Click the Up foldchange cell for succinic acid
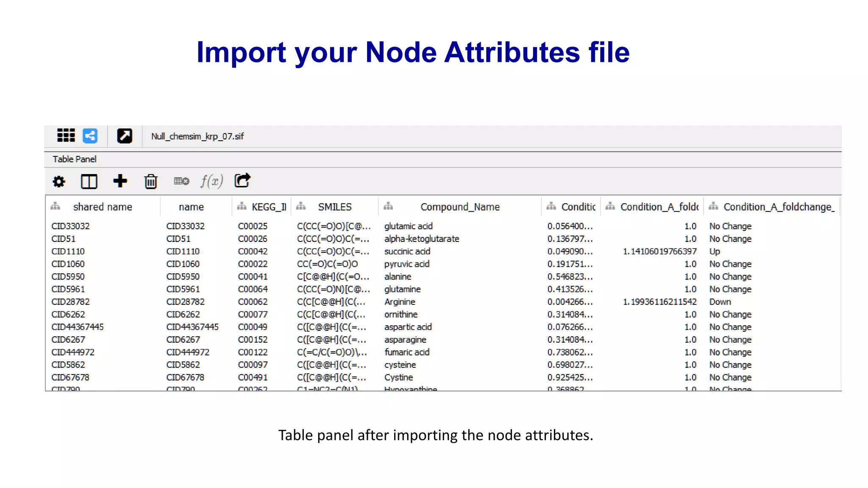This screenshot has width=868, height=488. pos(715,252)
